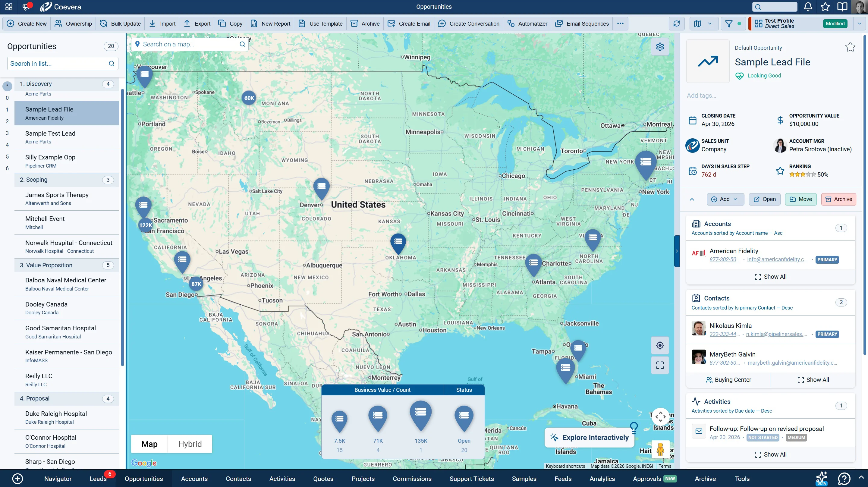The width and height of the screenshot is (868, 487).
Task: Click the Search on a map field
Action: (x=189, y=44)
